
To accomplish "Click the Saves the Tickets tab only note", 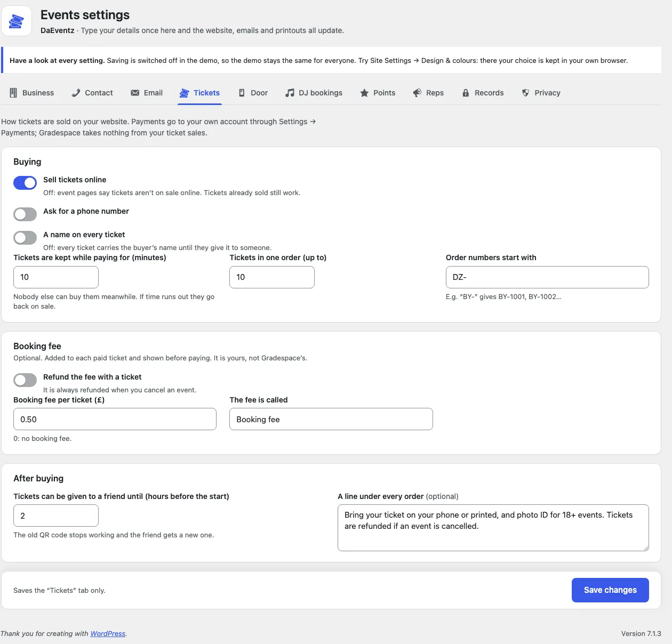I will [60, 590].
